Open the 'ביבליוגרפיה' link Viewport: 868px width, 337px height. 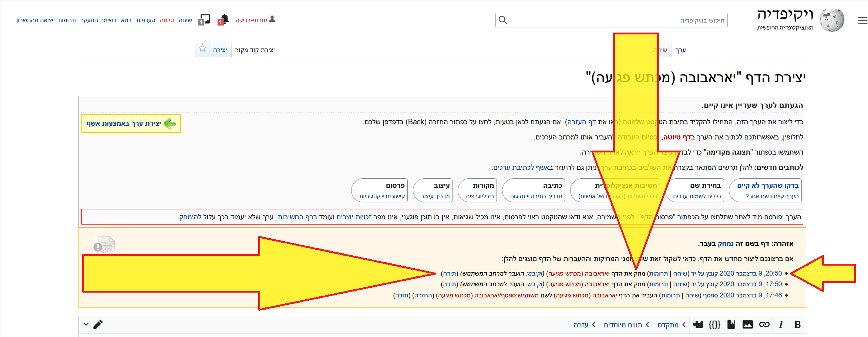point(480,196)
